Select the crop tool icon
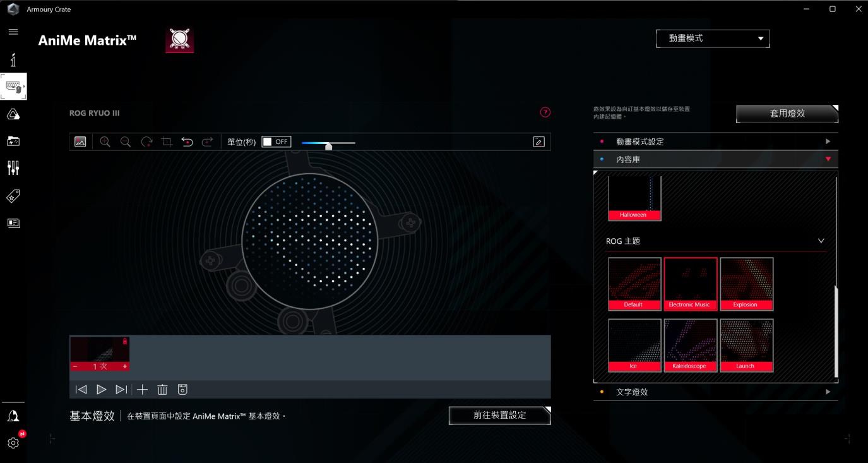 pyautogui.click(x=167, y=142)
